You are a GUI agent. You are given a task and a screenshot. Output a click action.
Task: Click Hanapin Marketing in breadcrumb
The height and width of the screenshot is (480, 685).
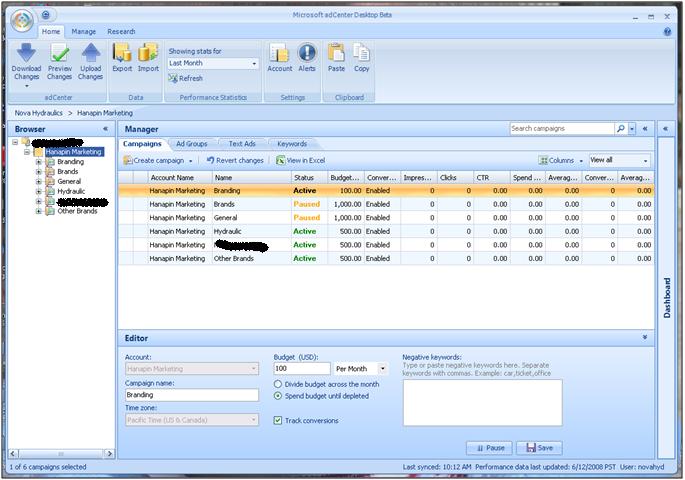(x=105, y=113)
